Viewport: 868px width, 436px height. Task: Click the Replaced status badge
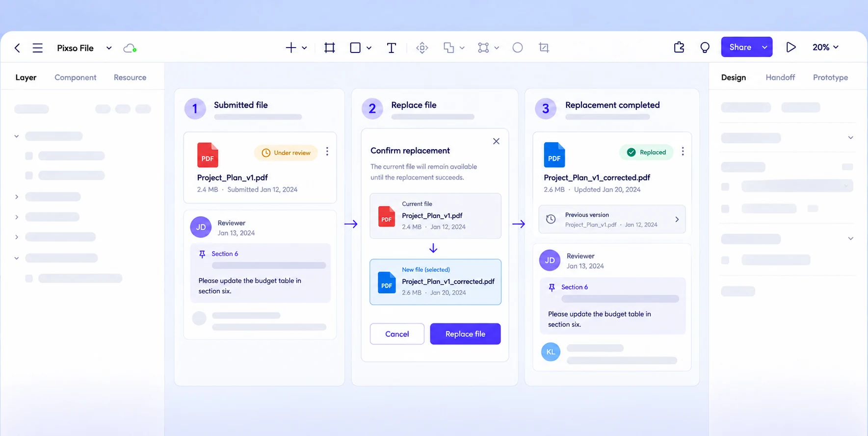[646, 153]
